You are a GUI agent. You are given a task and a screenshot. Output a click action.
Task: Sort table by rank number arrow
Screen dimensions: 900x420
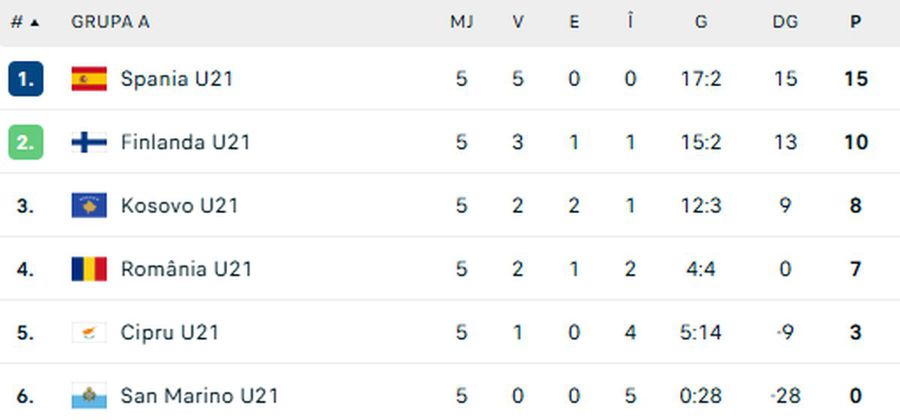click(25, 22)
